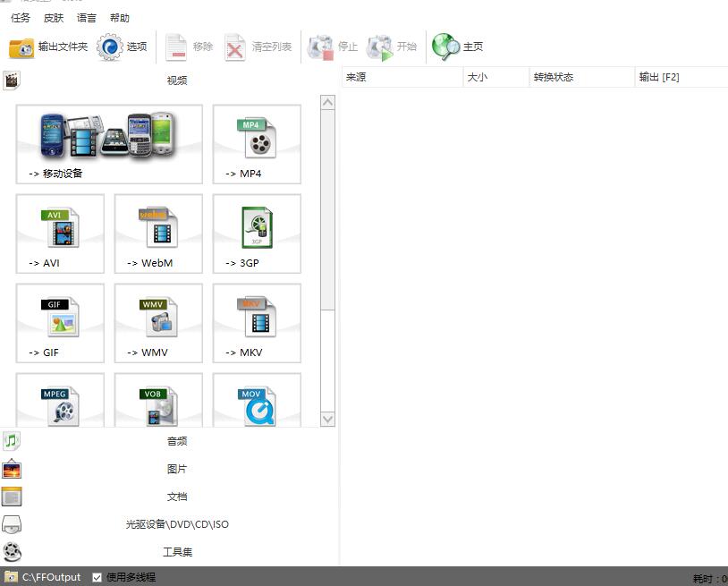The height and width of the screenshot is (586, 728).
Task: Click the WebM format icon
Action: 158,233
